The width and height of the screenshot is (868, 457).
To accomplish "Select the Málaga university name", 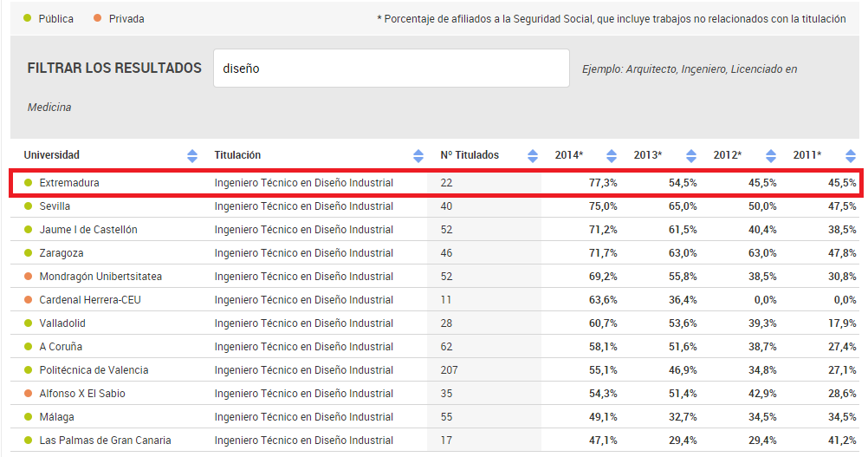I will coord(56,417).
